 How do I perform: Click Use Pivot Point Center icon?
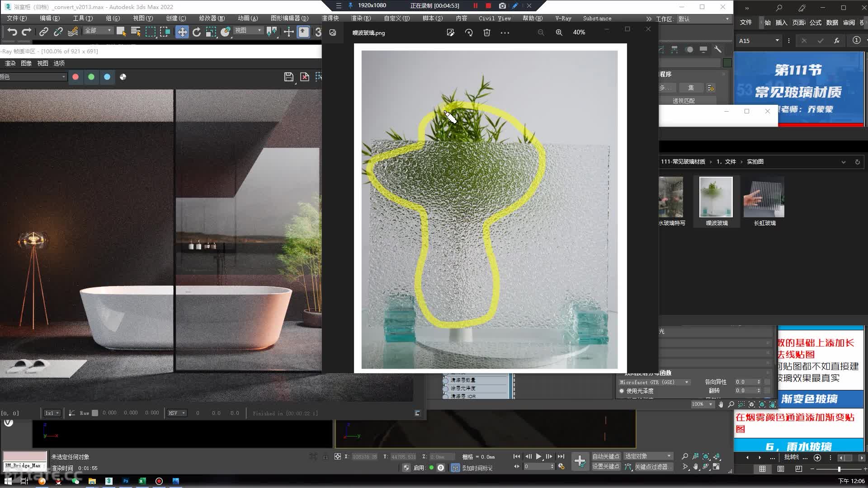pyautogui.click(x=272, y=32)
